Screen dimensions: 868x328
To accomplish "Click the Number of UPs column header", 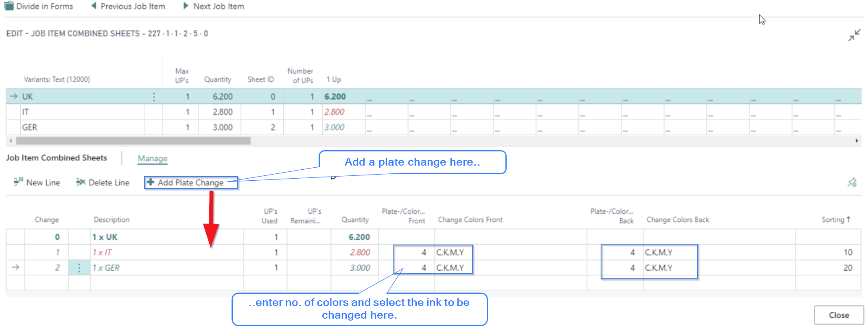I will click(x=300, y=76).
